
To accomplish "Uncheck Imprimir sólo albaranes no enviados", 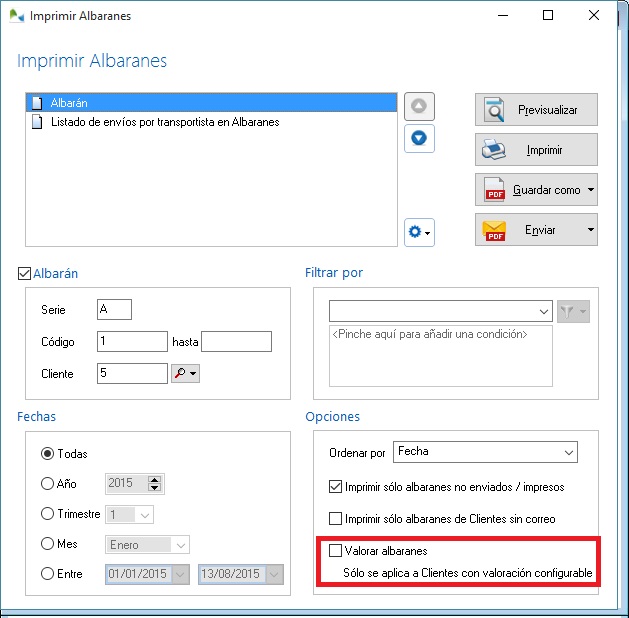I will click(x=336, y=487).
